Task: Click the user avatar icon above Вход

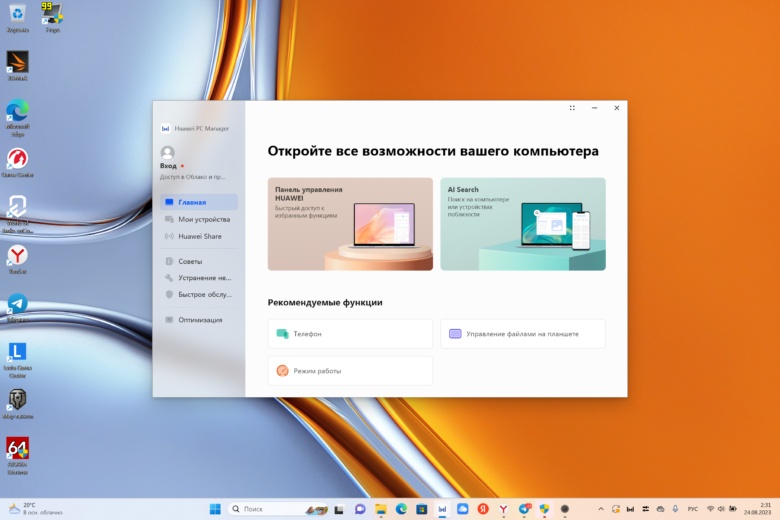Action: [167, 152]
